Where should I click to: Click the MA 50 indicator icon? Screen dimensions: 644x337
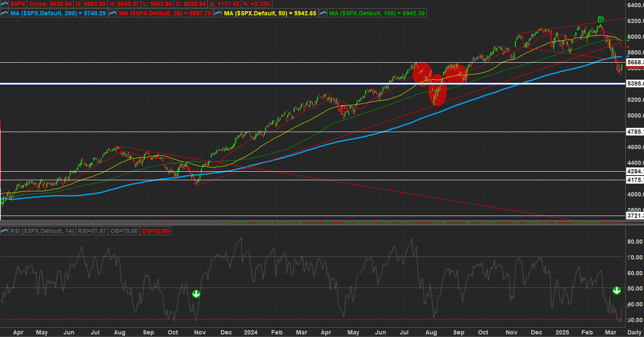click(218, 13)
